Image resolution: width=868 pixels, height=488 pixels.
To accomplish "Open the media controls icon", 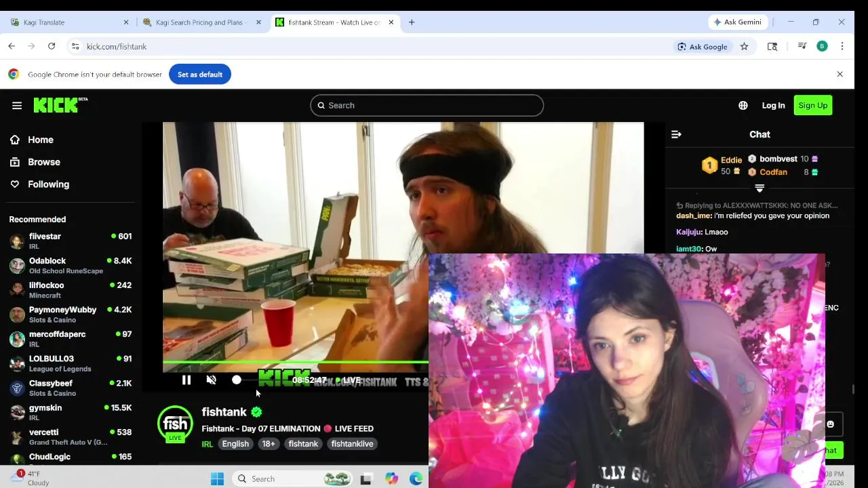I will [x=802, y=46].
